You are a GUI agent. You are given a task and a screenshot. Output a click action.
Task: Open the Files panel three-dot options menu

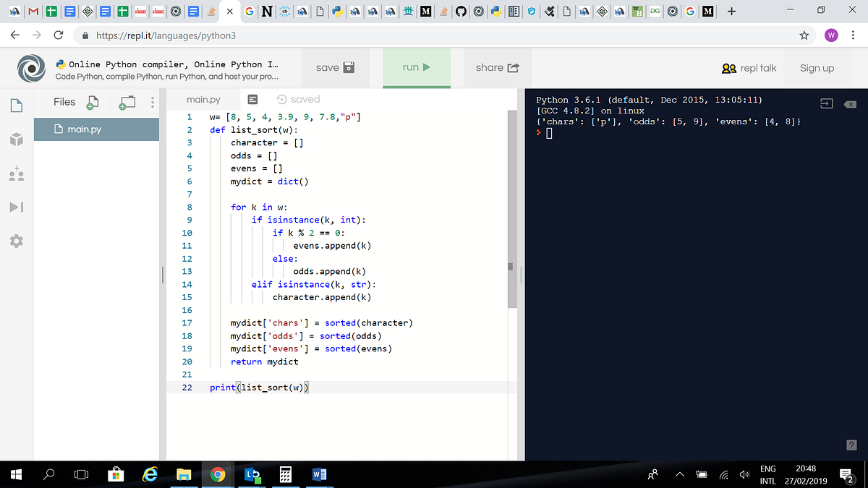click(x=153, y=102)
